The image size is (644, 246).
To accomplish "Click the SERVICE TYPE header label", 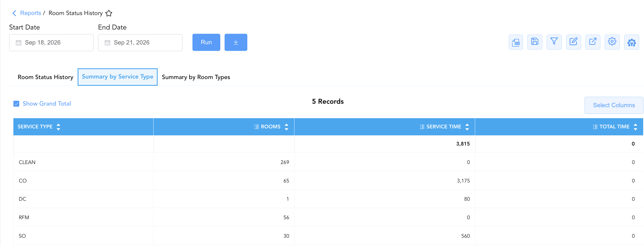I will (35, 127).
